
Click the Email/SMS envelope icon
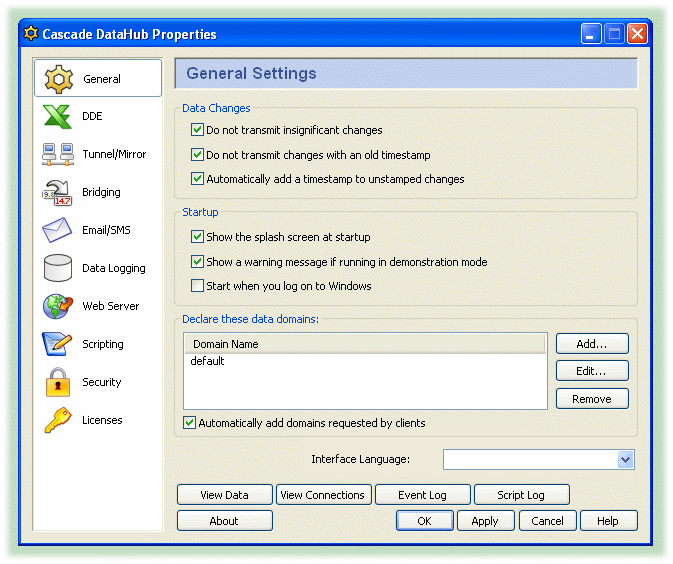(x=57, y=230)
